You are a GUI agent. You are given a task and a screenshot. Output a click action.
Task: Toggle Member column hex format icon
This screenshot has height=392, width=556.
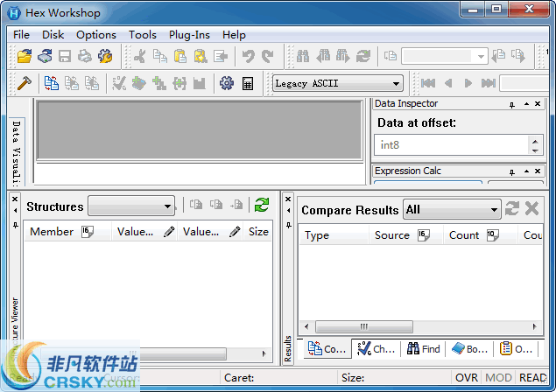click(87, 232)
